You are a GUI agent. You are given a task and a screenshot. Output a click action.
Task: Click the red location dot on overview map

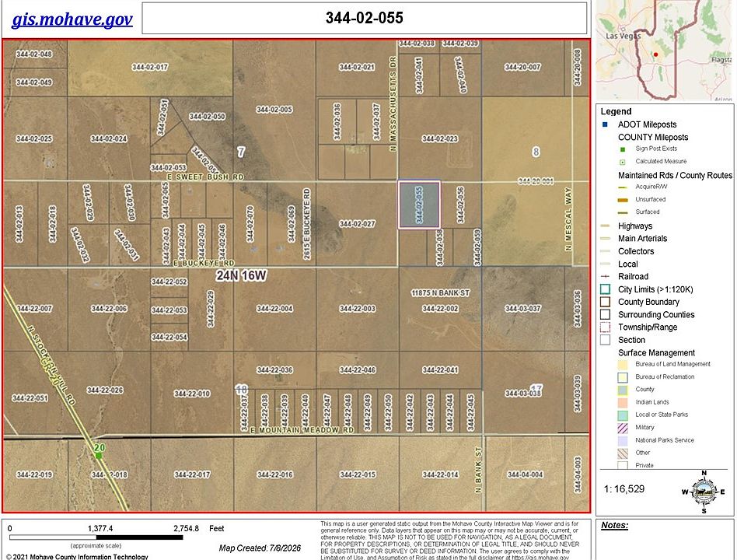[655, 54]
